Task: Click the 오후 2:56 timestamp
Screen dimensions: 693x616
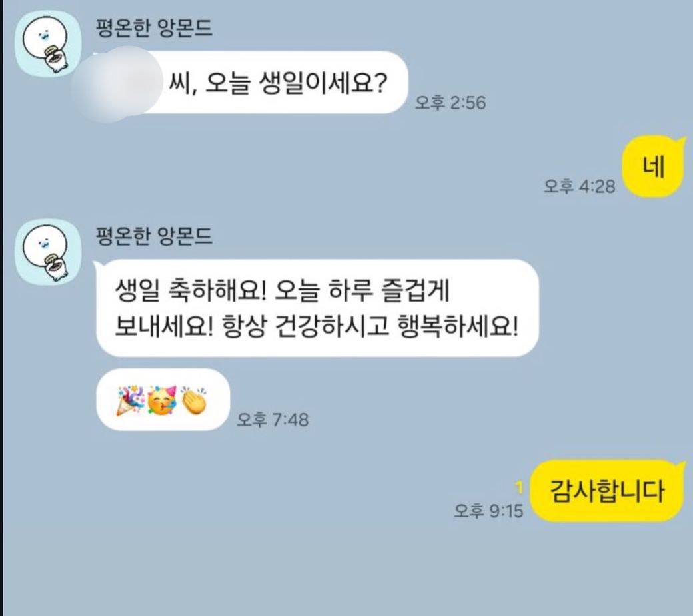Action: coord(450,103)
